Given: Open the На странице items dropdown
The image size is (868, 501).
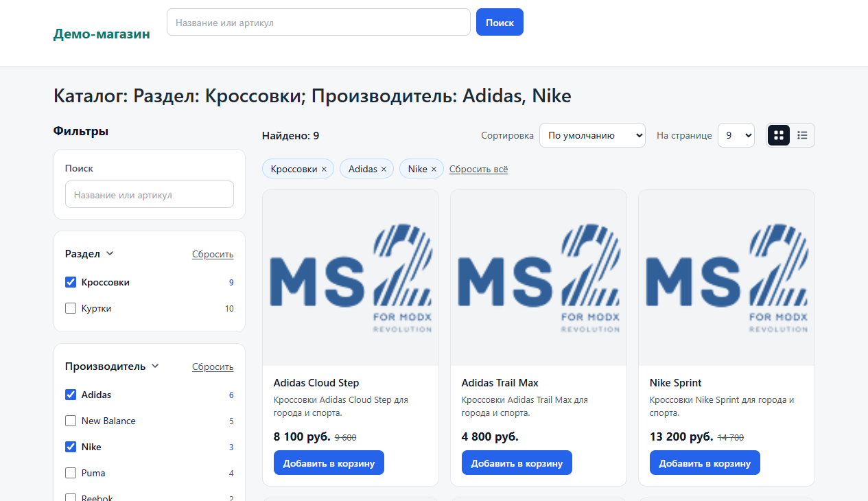Looking at the screenshot, I should click(x=736, y=135).
